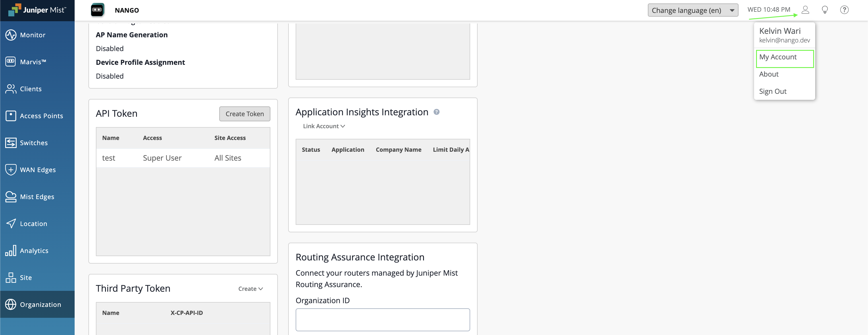Expand the Link Account dropdown
Image resolution: width=868 pixels, height=335 pixels.
point(323,126)
